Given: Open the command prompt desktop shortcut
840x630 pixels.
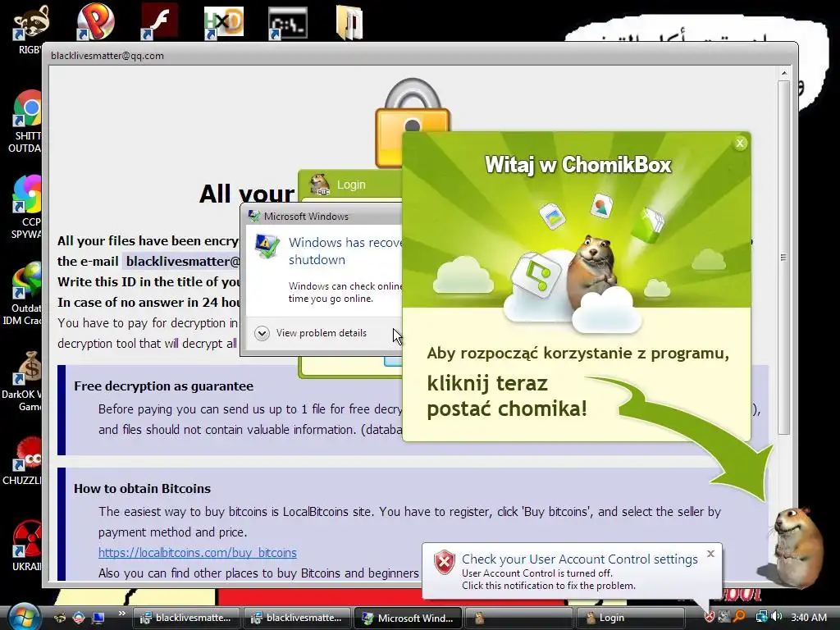Looking at the screenshot, I should [x=288, y=23].
